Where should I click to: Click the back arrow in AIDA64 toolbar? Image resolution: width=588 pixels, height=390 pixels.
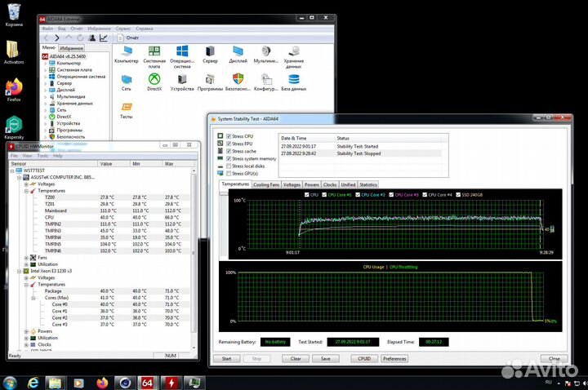coord(46,38)
